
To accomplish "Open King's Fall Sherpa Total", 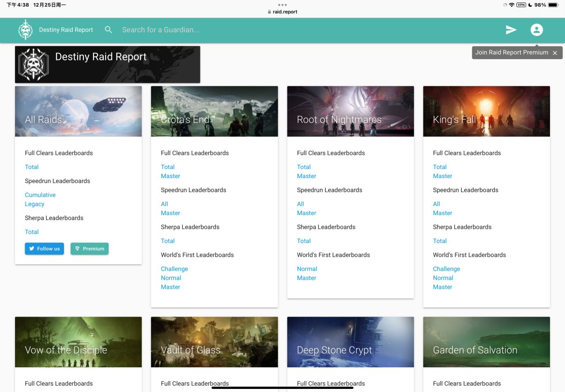I will click(x=440, y=241).
